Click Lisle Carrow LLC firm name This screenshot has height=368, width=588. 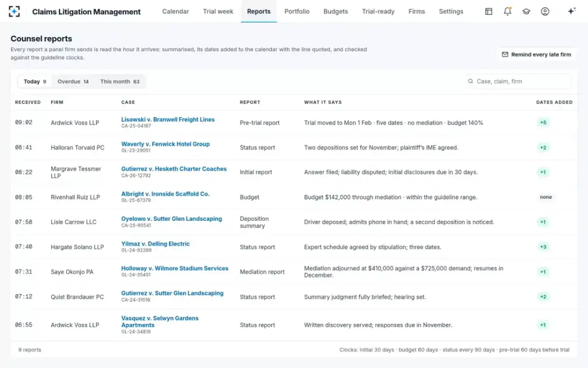coord(73,222)
